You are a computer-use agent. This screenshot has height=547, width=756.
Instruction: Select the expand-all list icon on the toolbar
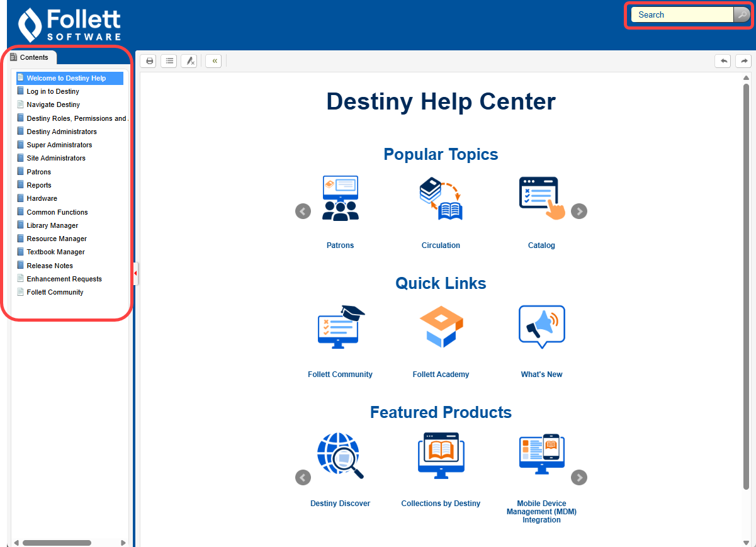click(x=169, y=60)
